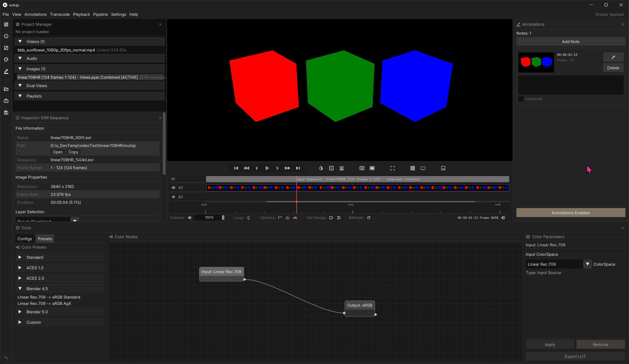Click the pencil edit icon on the note
The width and height of the screenshot is (629, 364).
point(613,57)
